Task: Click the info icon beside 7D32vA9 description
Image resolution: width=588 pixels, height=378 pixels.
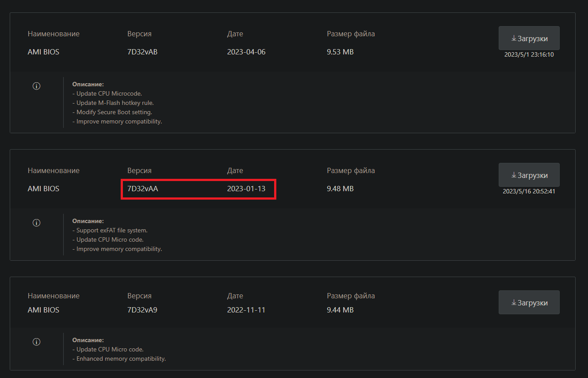Action: pos(37,342)
